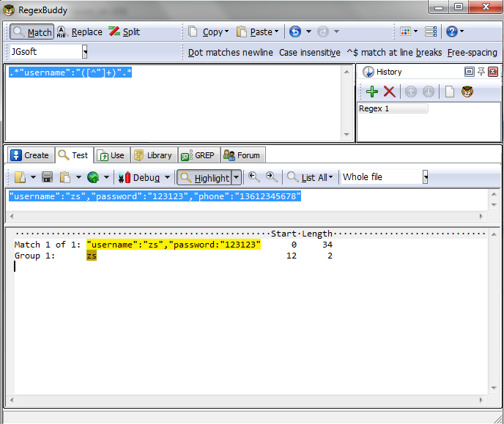Open the List All menu
The height and width of the screenshot is (424, 504).
[x=310, y=177]
